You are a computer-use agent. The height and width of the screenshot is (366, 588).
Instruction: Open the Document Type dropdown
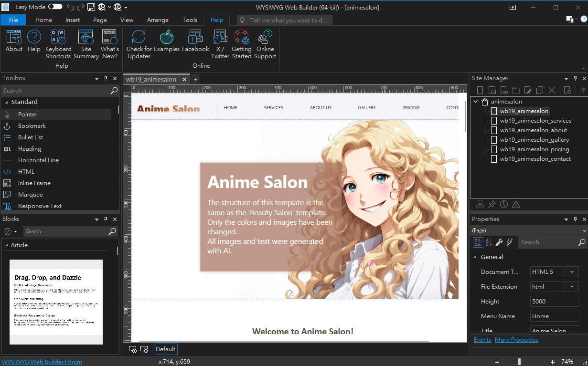(x=571, y=272)
